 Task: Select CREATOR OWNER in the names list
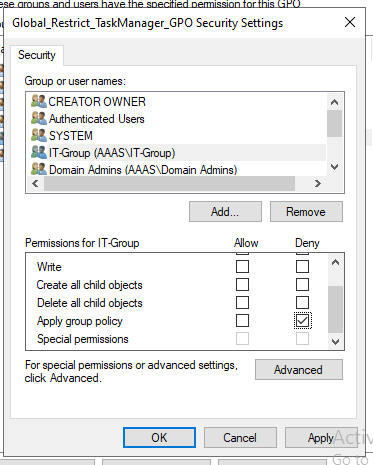[x=97, y=102]
